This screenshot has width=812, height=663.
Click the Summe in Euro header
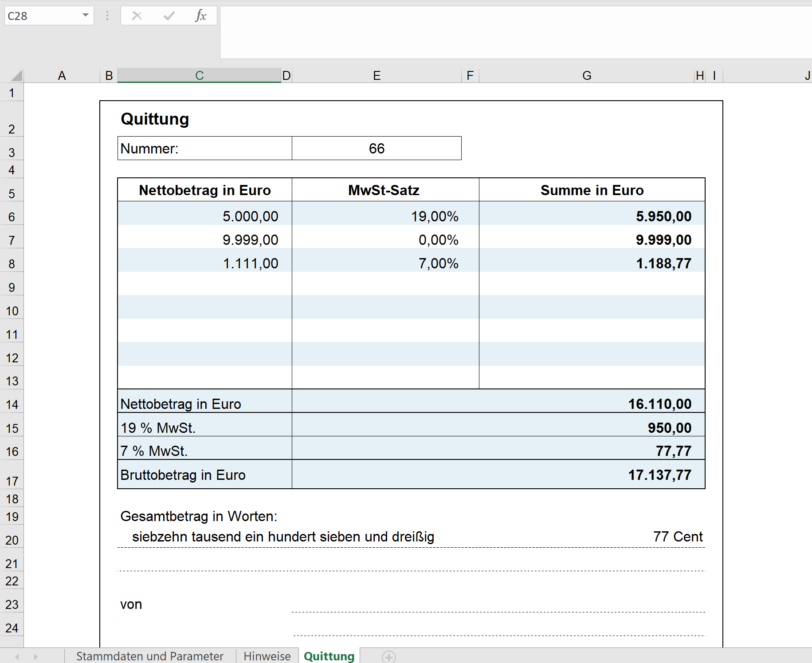(592, 190)
